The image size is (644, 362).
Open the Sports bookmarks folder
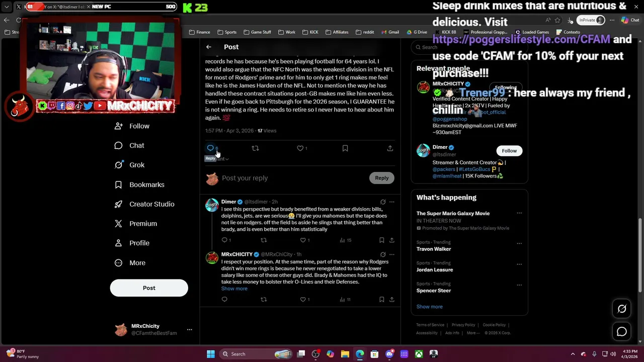tap(227, 32)
